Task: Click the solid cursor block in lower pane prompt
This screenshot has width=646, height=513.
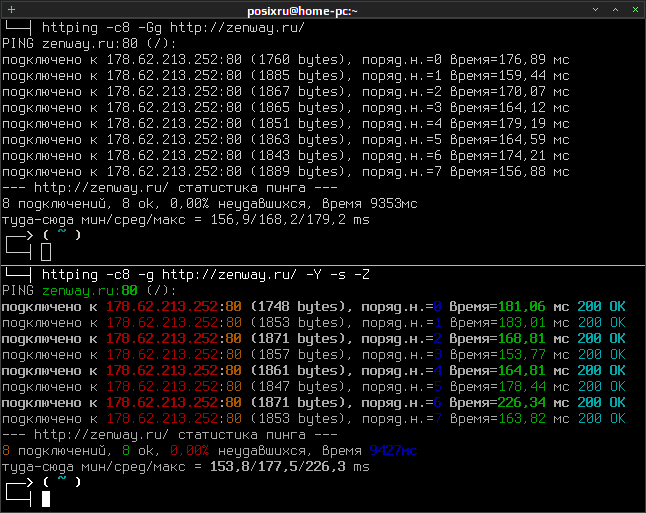Action: pos(46,499)
